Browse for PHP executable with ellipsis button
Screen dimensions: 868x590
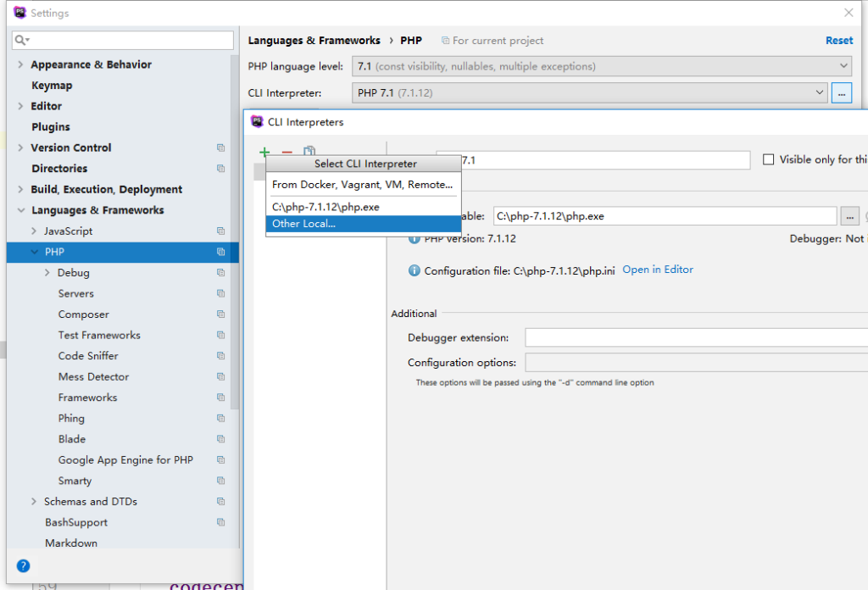pos(849,215)
